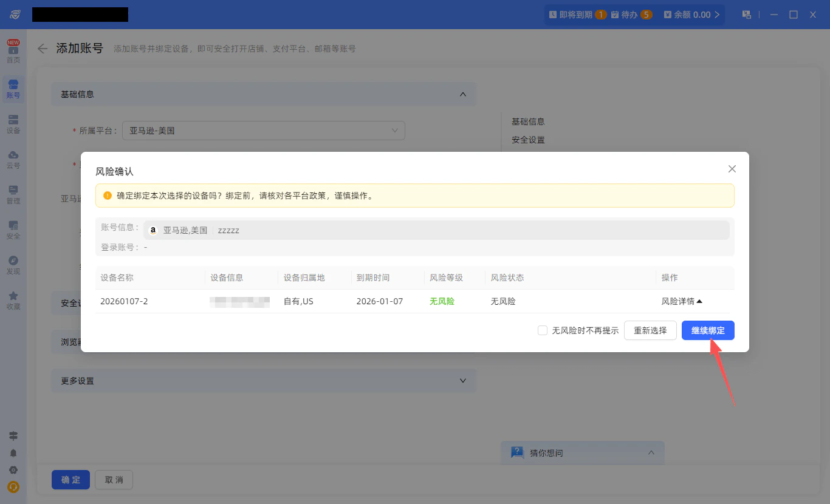830x504 pixels.
Task: Open the 所属平台 dropdown showing 亚马逊-美国
Action: click(x=263, y=131)
